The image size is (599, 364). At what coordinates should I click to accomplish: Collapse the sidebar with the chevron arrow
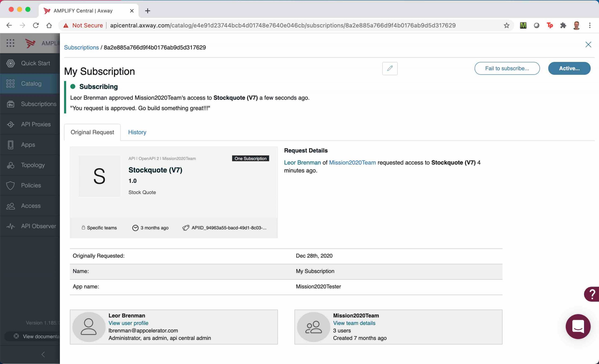(x=43, y=354)
